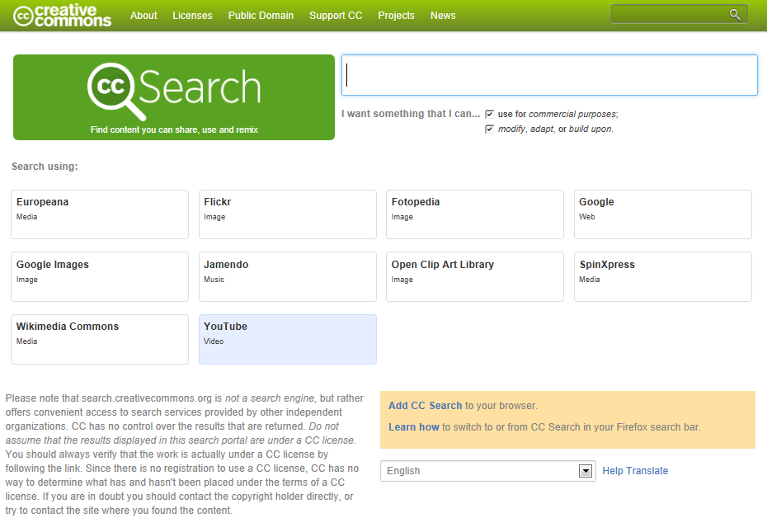Select YouTube video search

point(288,339)
